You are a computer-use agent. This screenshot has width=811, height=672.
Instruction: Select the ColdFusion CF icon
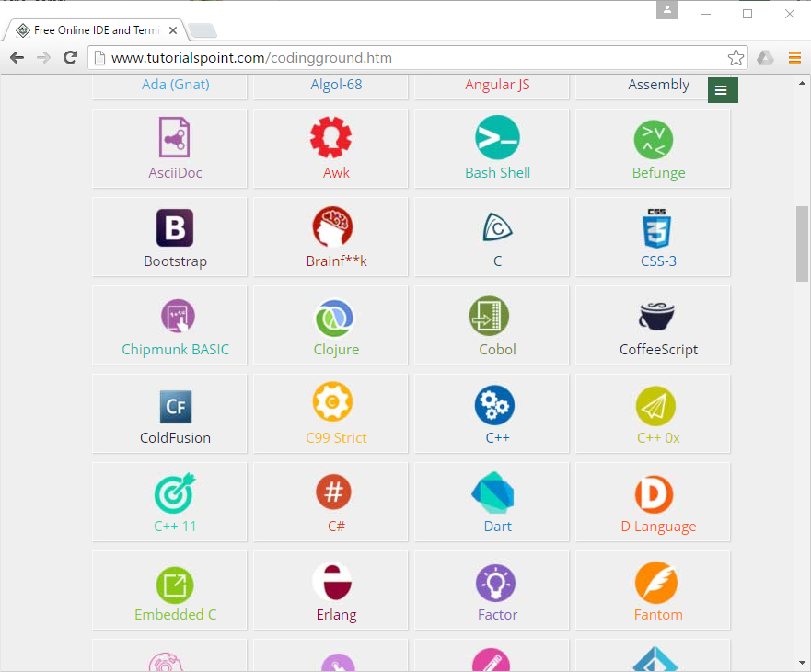(x=176, y=407)
